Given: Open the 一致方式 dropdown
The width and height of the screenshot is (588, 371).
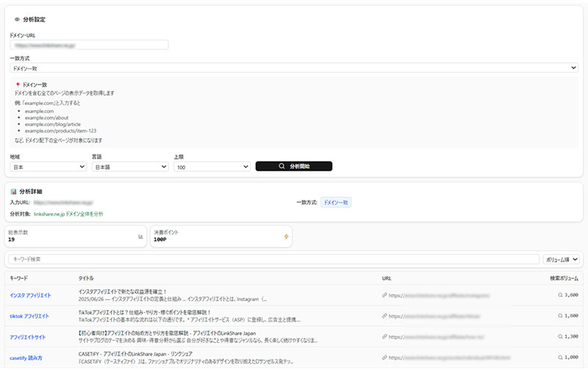Looking at the screenshot, I should click(x=294, y=68).
